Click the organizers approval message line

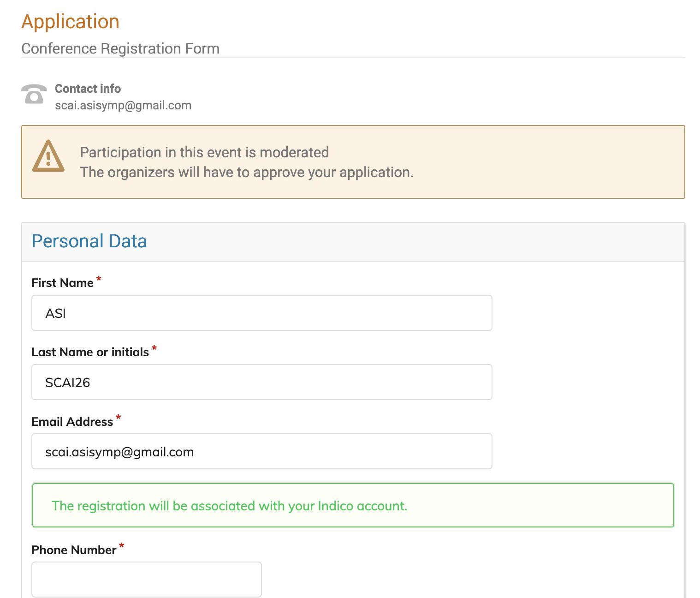[x=247, y=172]
